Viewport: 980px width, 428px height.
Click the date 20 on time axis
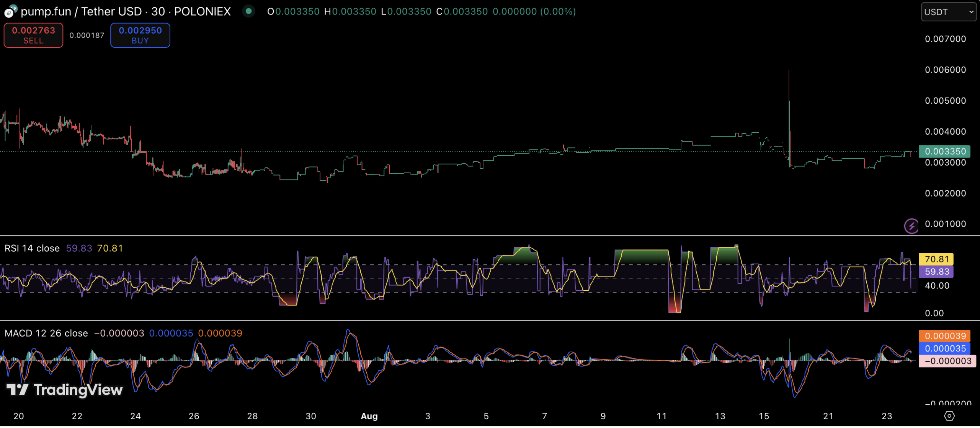tap(18, 417)
